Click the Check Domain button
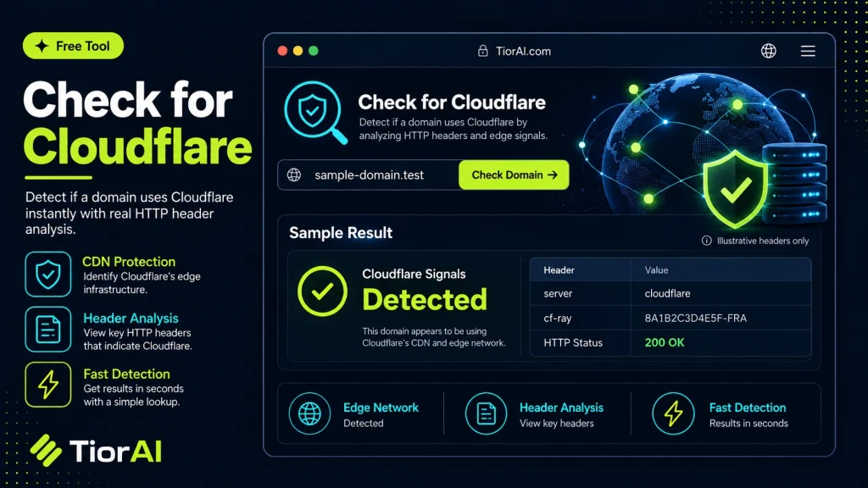 coord(514,175)
